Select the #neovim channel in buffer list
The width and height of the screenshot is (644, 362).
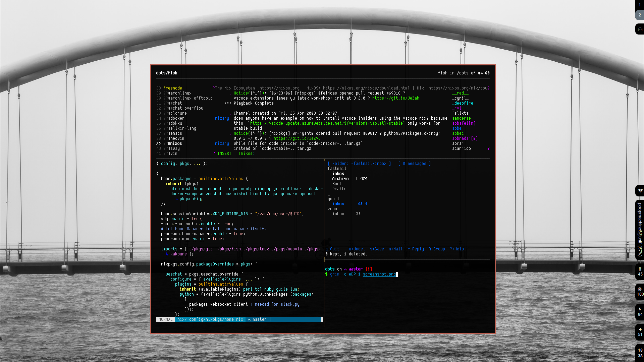tap(176, 138)
